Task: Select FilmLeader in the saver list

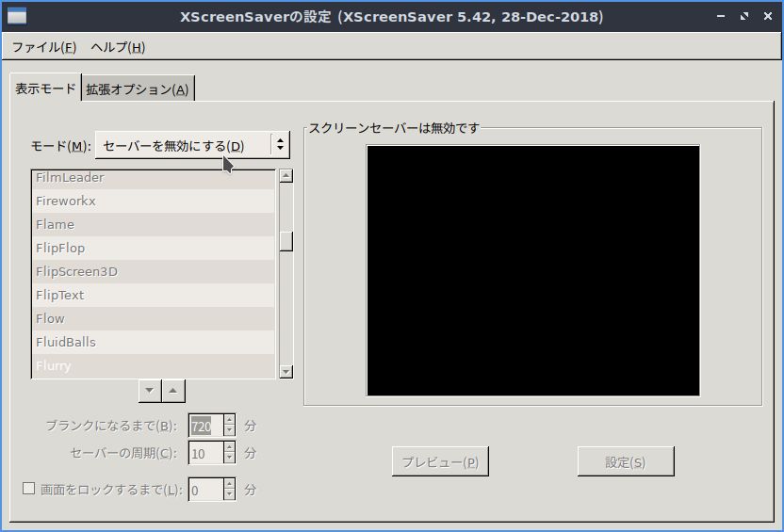Action: point(153,178)
